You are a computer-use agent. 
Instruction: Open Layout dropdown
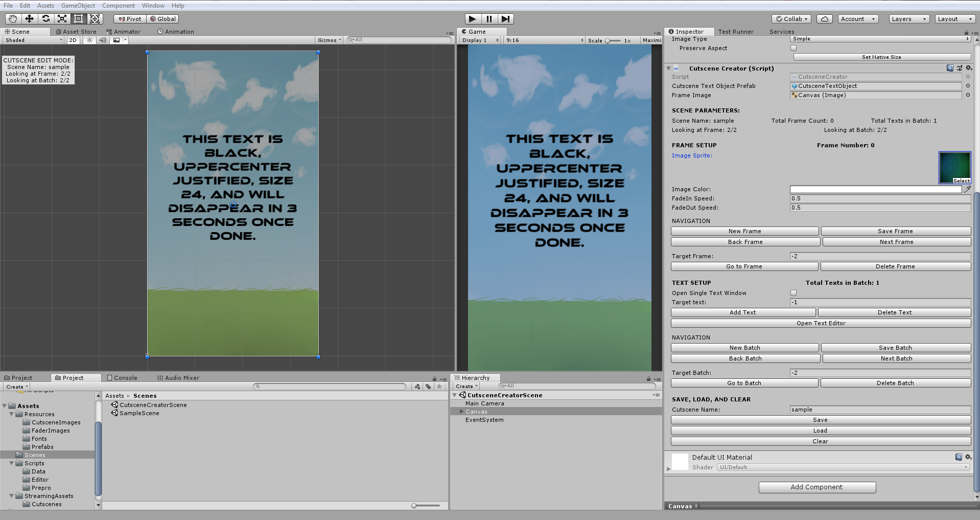tap(955, 19)
